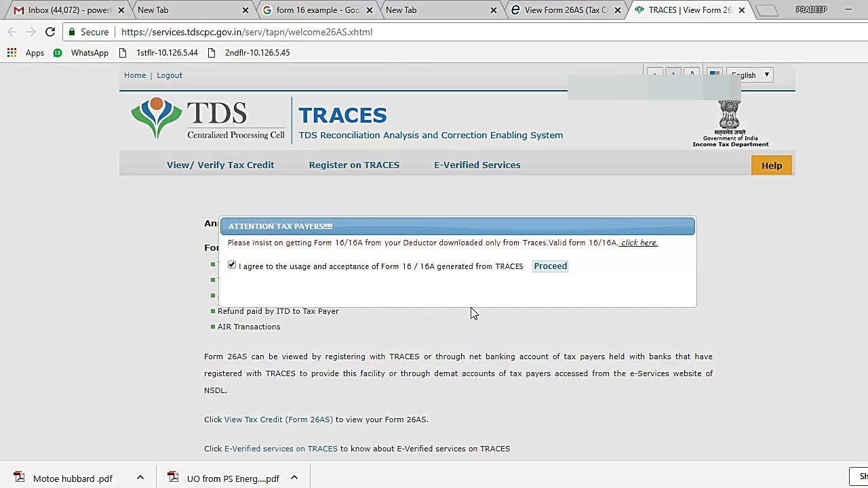
Task: Click the Logout link
Action: pos(170,75)
